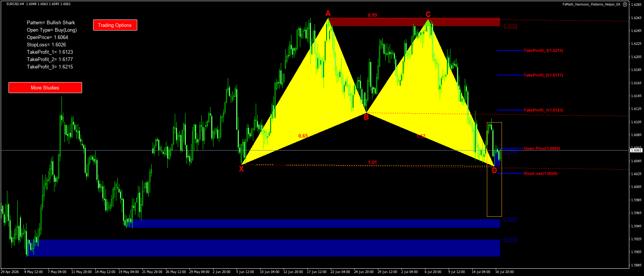644x276 pixels.
Task: Click the 1.5885 price axis value
Action: 636,265
